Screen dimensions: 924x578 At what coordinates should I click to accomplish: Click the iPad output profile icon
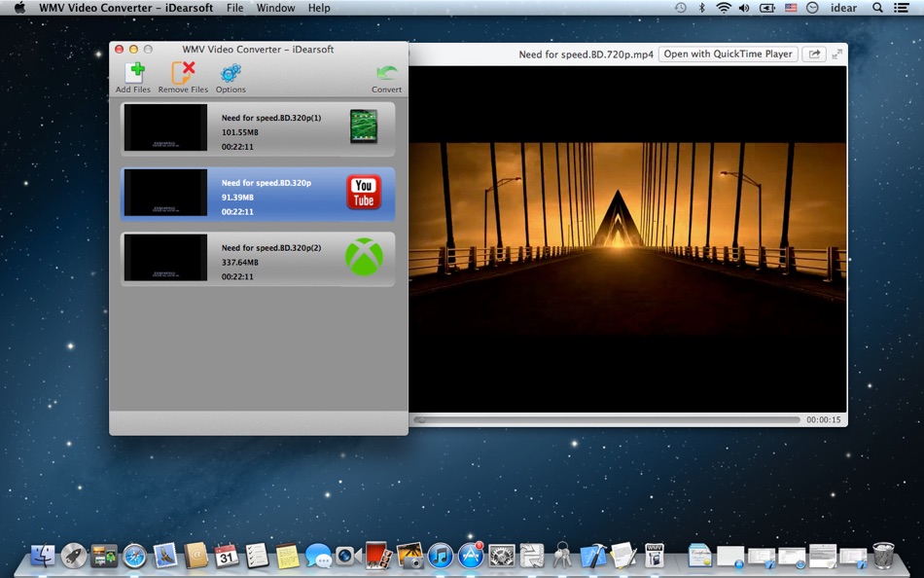(x=364, y=127)
